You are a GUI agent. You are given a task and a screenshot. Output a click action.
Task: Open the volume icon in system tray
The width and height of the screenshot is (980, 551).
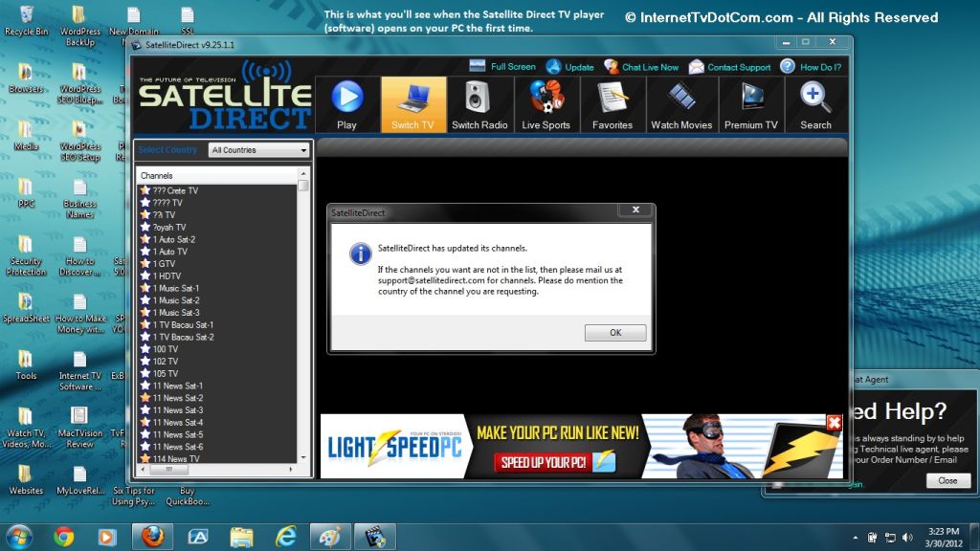point(908,538)
